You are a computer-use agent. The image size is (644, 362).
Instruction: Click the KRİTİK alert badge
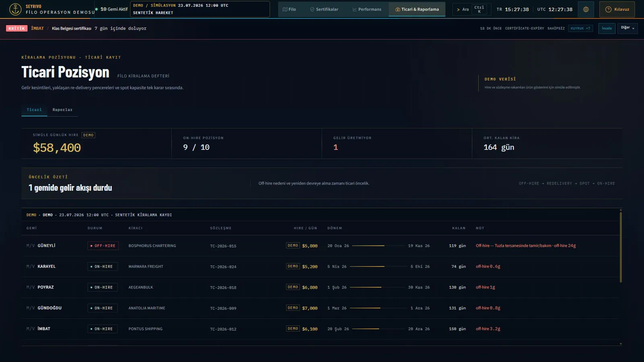click(17, 28)
